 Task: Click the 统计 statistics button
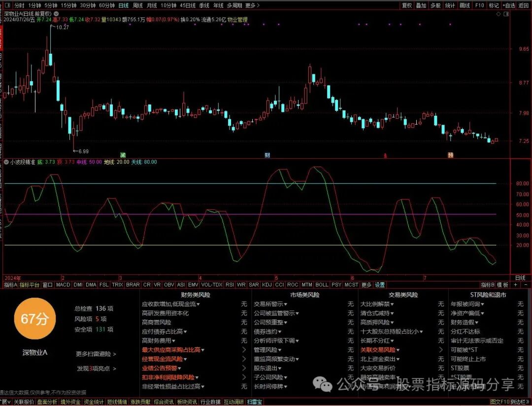point(450,5)
